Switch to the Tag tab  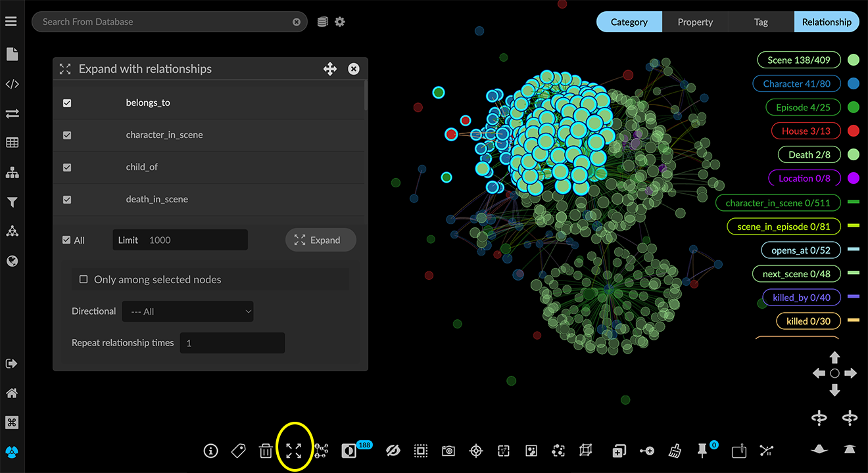tap(761, 22)
